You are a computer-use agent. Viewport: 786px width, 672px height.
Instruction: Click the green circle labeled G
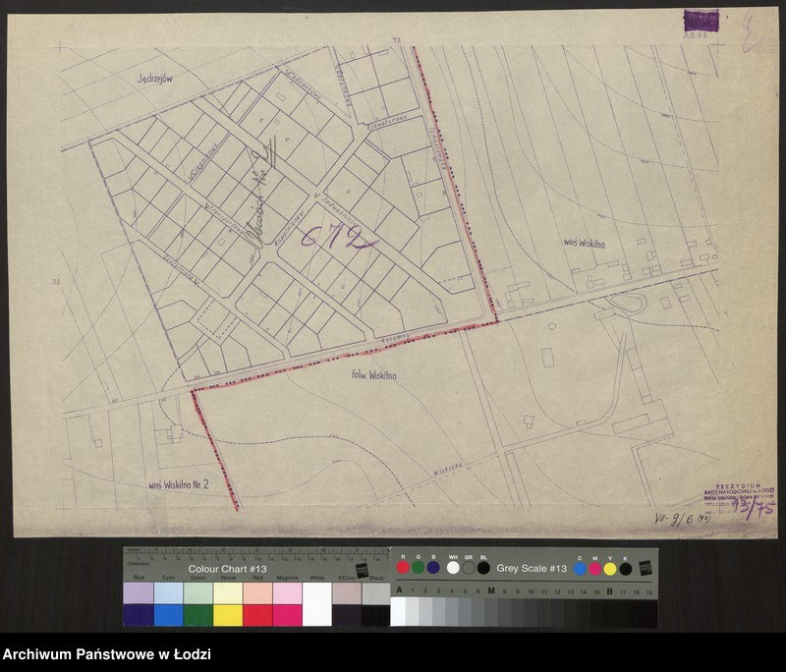(418, 568)
